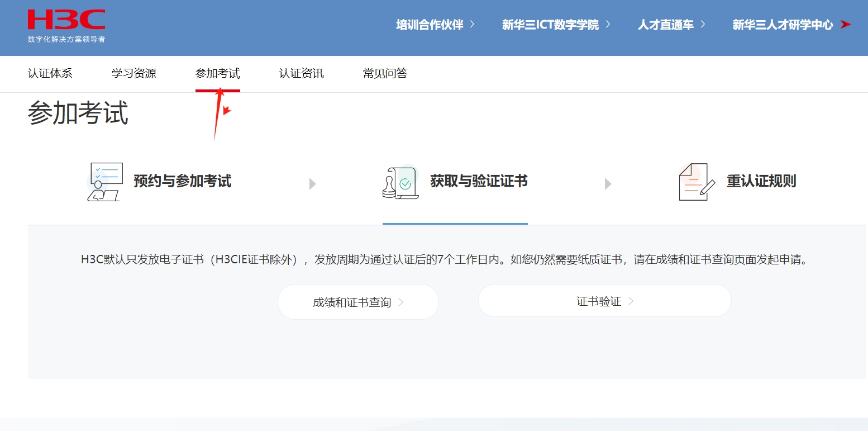This screenshot has width=868, height=431.
Task: Go to 认证体系 menu item
Action: tap(50, 73)
